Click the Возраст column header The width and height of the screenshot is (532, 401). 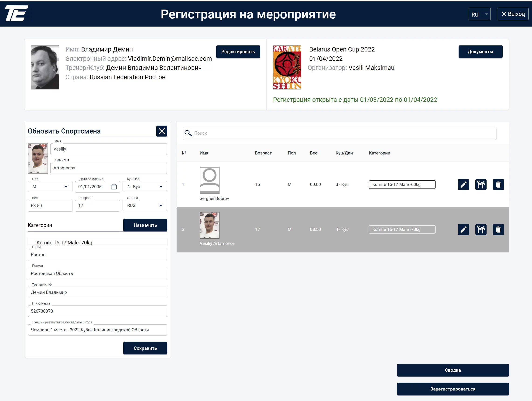point(263,153)
